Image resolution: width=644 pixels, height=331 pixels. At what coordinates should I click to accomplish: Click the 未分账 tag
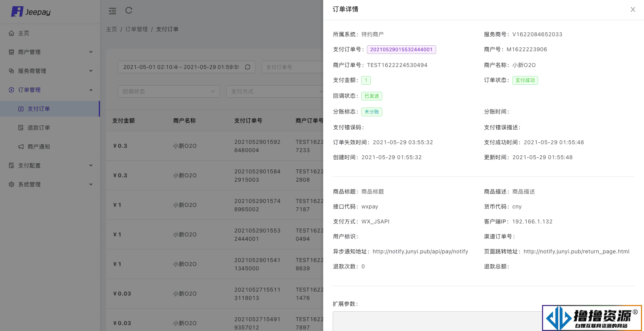(x=372, y=112)
